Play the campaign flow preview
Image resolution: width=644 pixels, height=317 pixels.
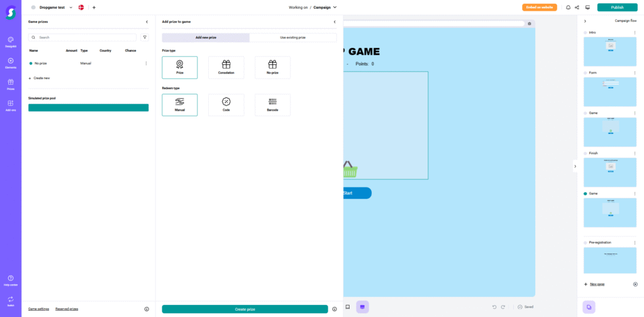pyautogui.click(x=635, y=284)
